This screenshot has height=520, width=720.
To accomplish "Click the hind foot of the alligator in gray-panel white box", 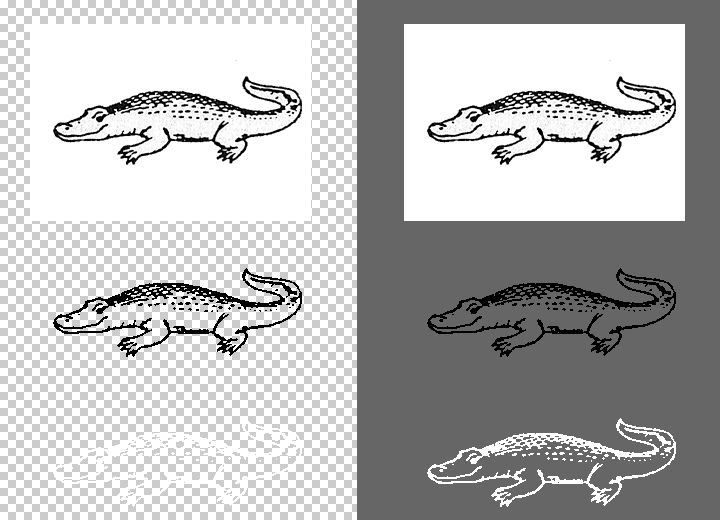I will [603, 154].
